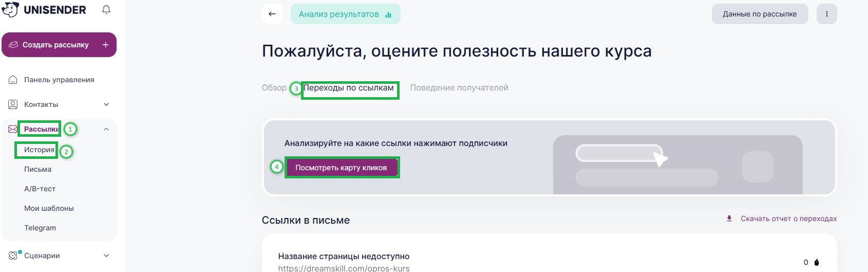Viewport: 868px width, 272px height.
Task: Open notifications bell icon
Action: (x=106, y=10)
